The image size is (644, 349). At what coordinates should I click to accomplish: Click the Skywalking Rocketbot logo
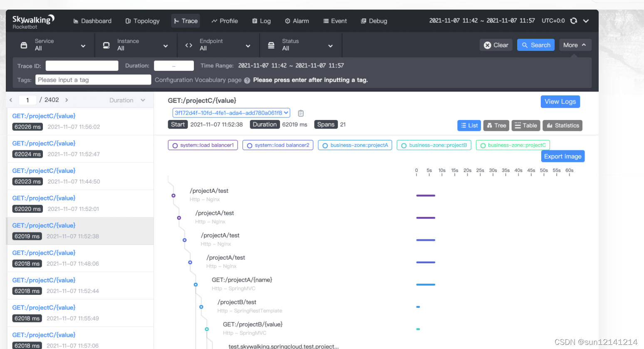click(33, 21)
